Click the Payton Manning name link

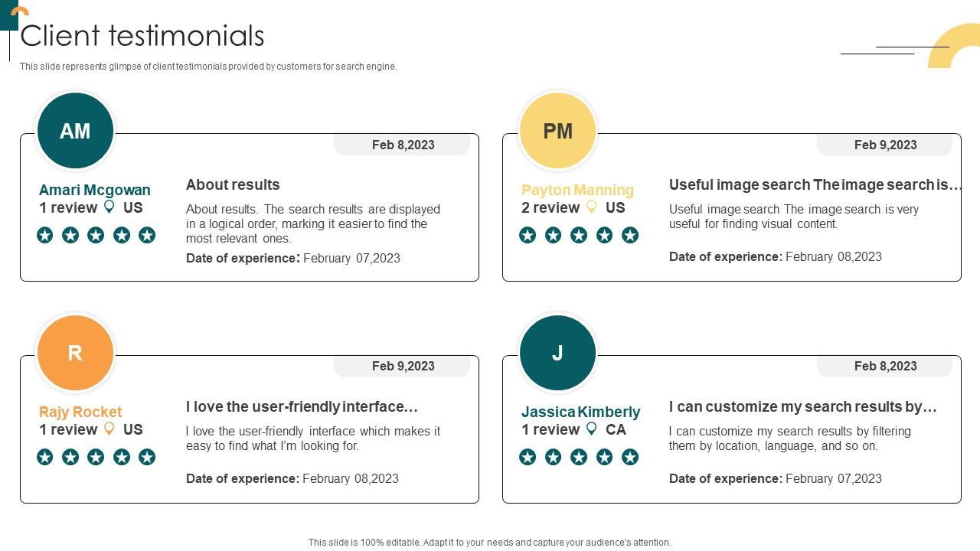tap(577, 190)
